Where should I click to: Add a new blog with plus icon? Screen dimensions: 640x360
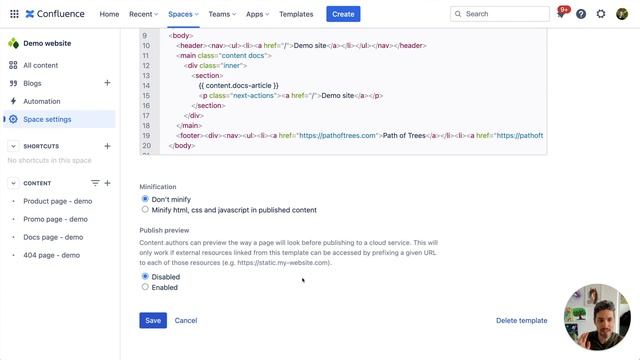click(107, 83)
